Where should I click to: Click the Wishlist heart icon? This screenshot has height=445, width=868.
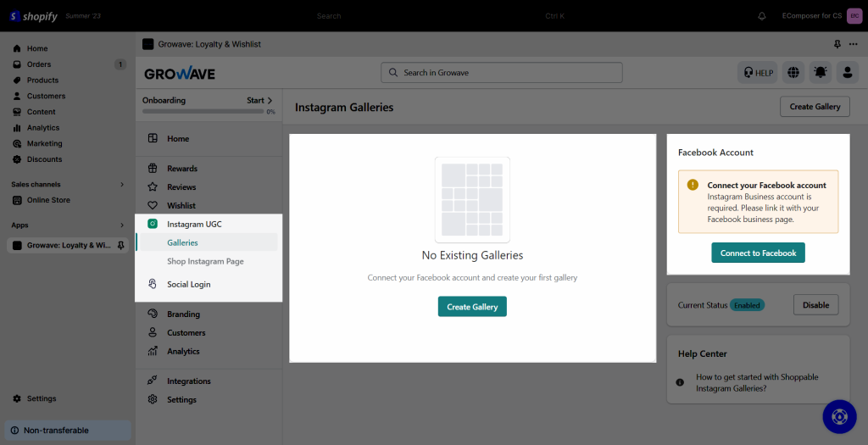click(x=153, y=205)
